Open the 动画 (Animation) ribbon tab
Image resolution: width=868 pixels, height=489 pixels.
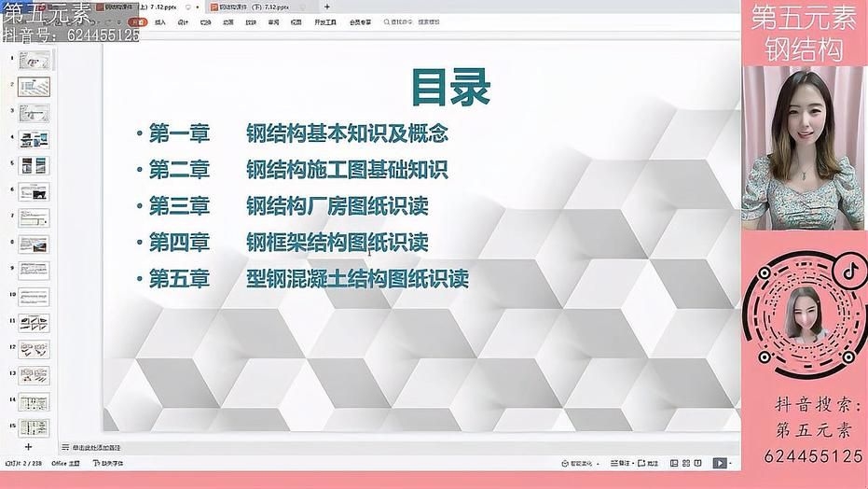228,22
